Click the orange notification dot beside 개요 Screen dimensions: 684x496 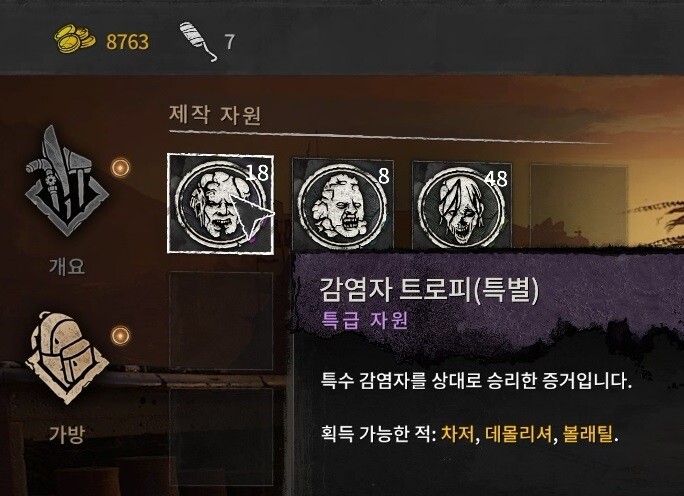[x=120, y=167]
